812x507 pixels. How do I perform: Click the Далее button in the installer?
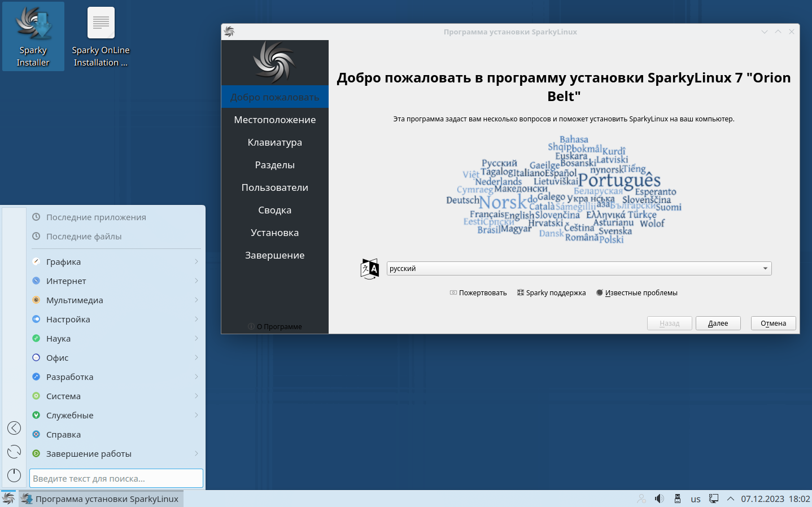click(x=718, y=324)
